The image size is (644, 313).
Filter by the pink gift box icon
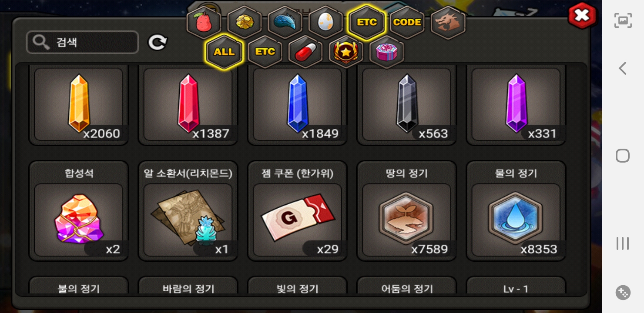[387, 52]
